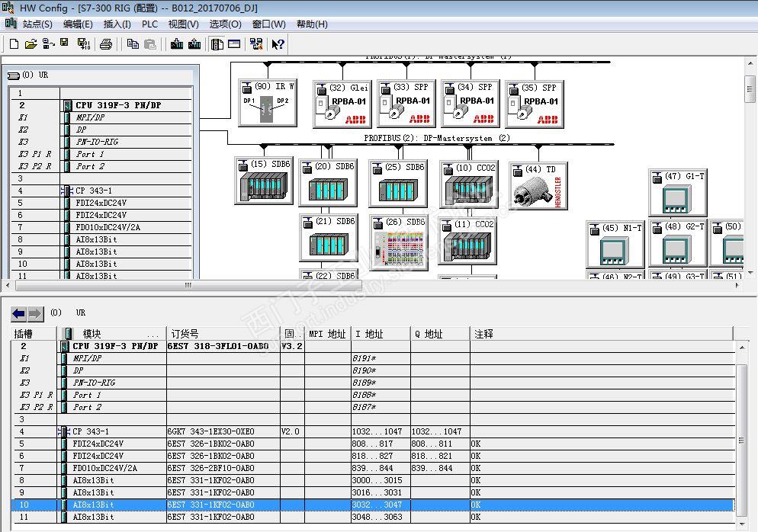
Task: Click the grey forward navigation arrow
Action: pyautogui.click(x=35, y=314)
